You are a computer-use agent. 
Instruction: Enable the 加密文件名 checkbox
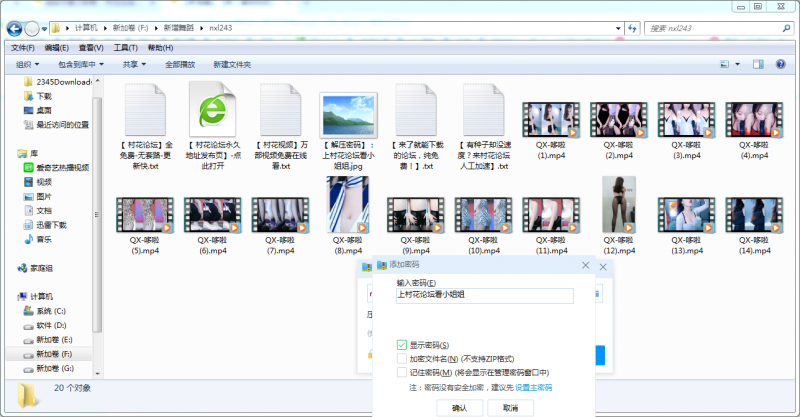(402, 358)
